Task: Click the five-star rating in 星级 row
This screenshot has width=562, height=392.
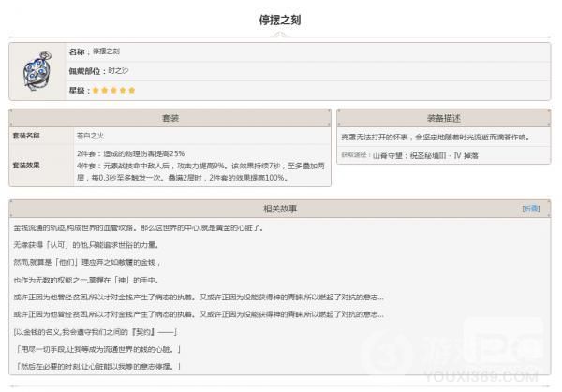Action: click(113, 90)
